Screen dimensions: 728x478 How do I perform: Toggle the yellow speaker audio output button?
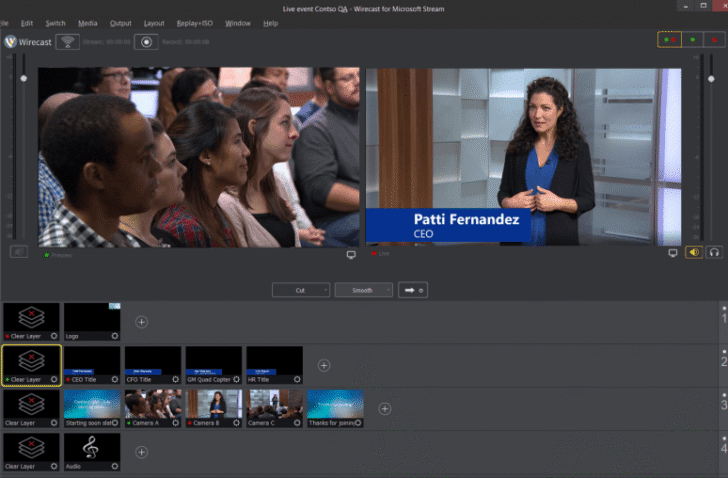pos(694,252)
